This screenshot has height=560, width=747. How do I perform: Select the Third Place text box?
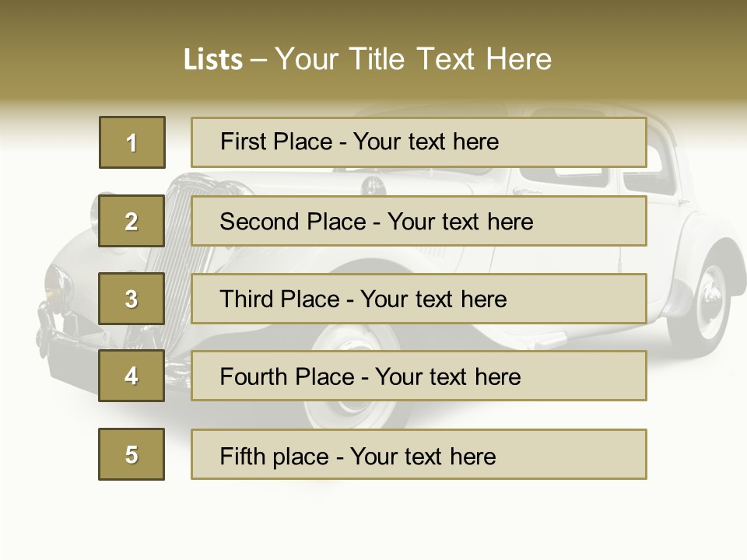click(x=419, y=299)
